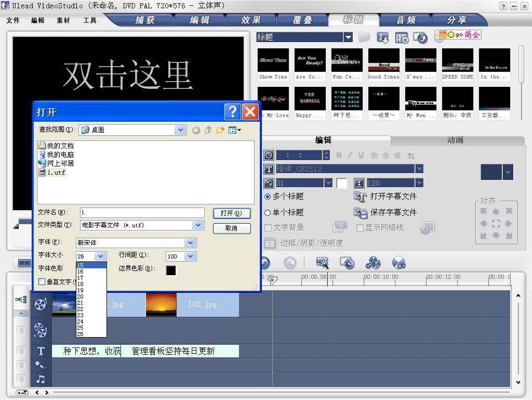Click the Overlay track icon
Image resolution: width=532 pixels, height=400 pixels.
tap(41, 329)
